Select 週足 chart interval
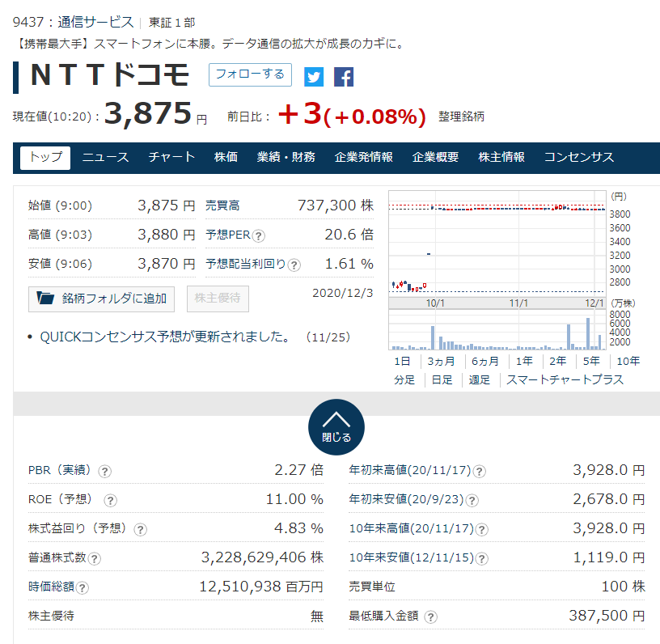Image resolution: width=660 pixels, height=644 pixels. (480, 380)
